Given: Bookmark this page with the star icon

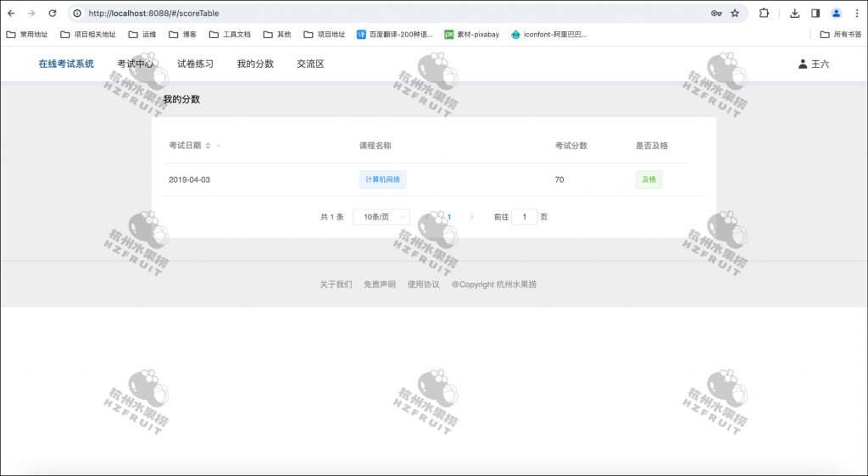Looking at the screenshot, I should [735, 14].
